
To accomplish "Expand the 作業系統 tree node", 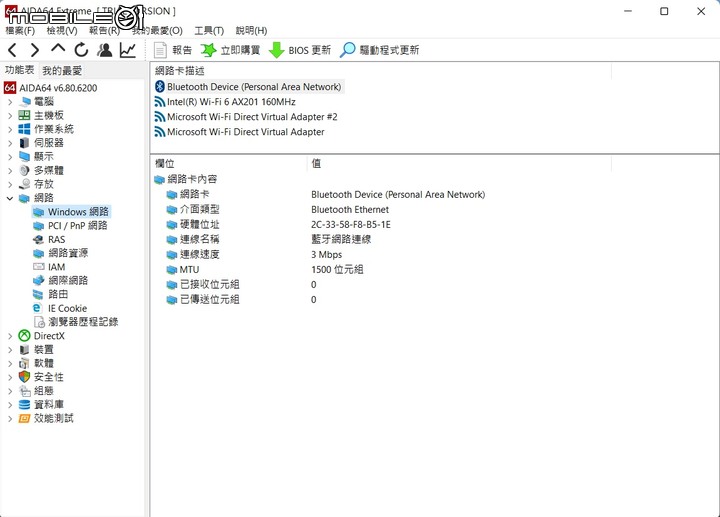I will click(10, 129).
